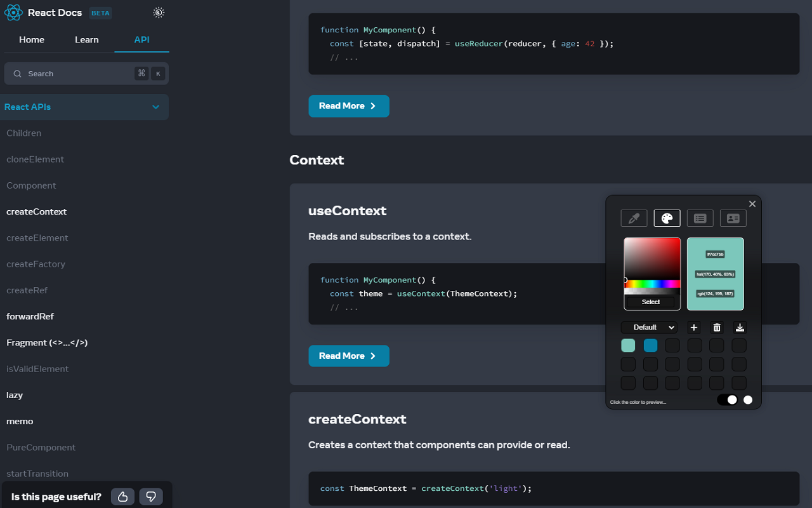Image resolution: width=812 pixels, height=508 pixels.
Task: Click the rainbow hue slider
Action: pos(652,284)
